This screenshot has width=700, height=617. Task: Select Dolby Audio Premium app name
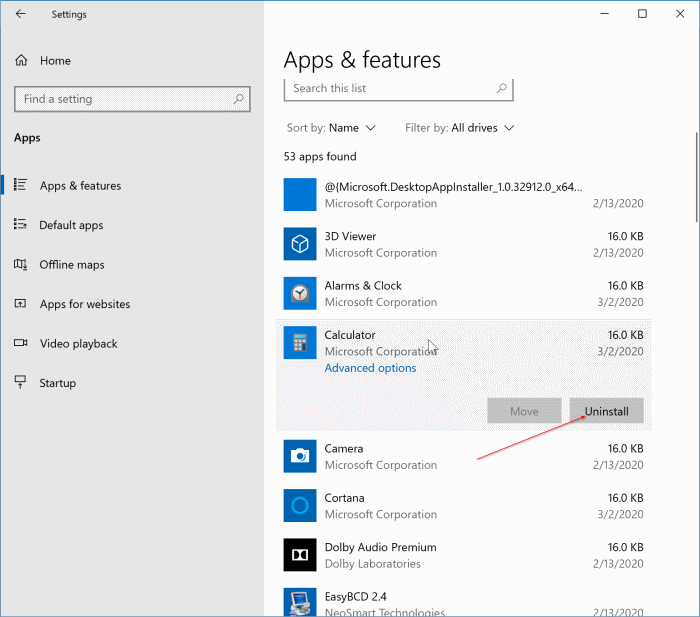380,547
